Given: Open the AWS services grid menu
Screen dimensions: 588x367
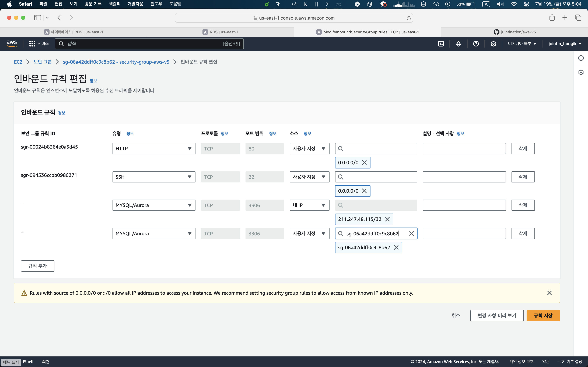Looking at the screenshot, I should pos(32,44).
